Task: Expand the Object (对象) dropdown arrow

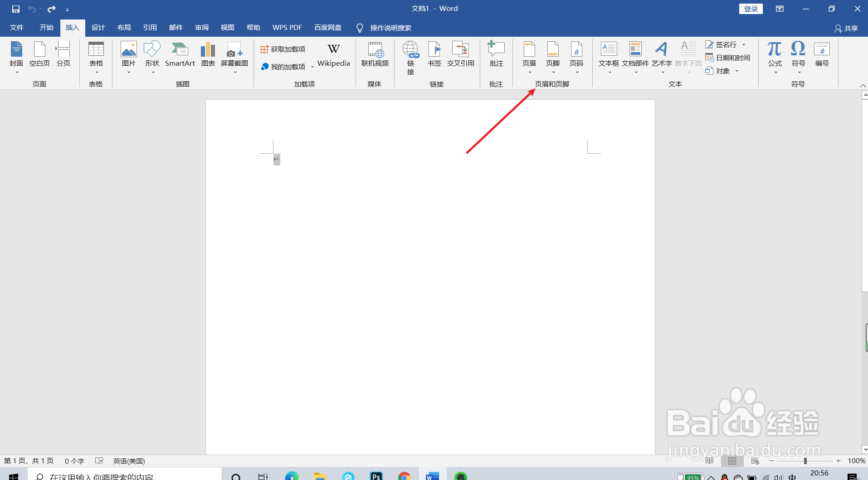Action: 737,71
